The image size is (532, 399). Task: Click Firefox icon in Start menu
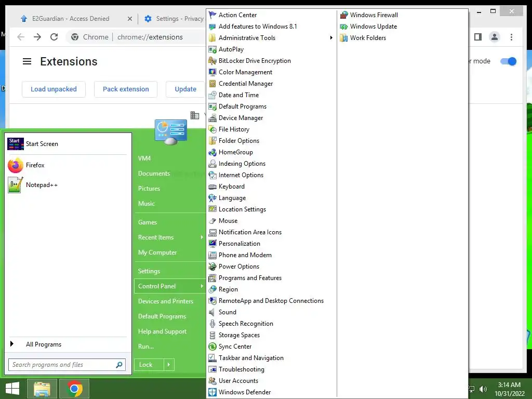(15, 165)
